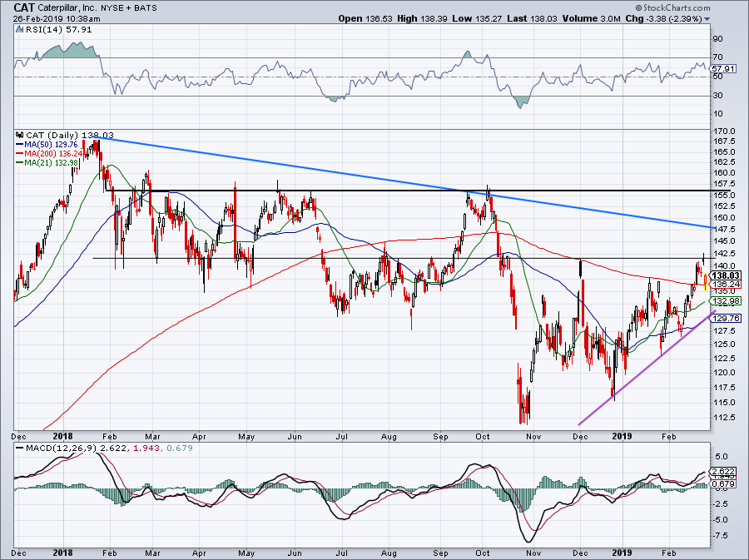Click the -7.5 label on MACD axis
The height and width of the screenshot is (560, 749).
click(x=722, y=536)
